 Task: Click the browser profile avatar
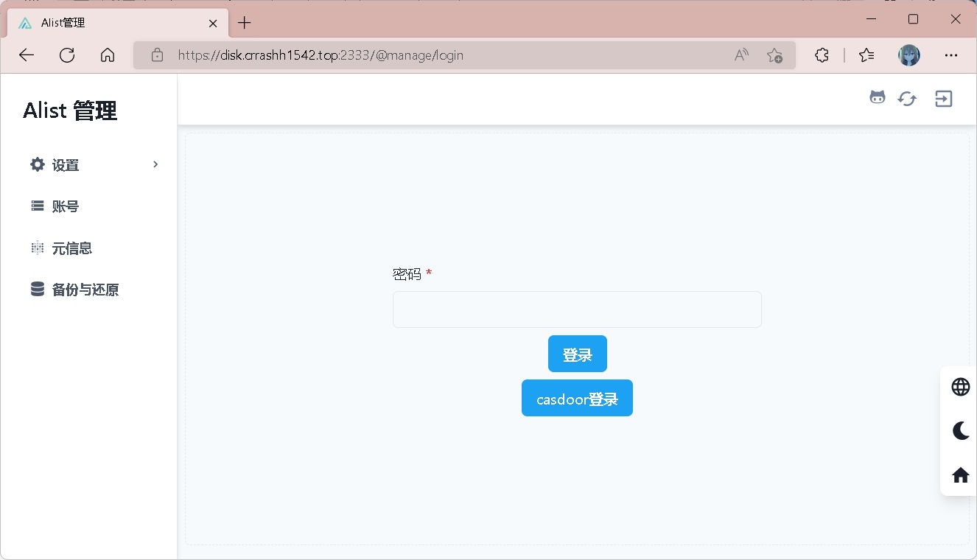pyautogui.click(x=909, y=55)
